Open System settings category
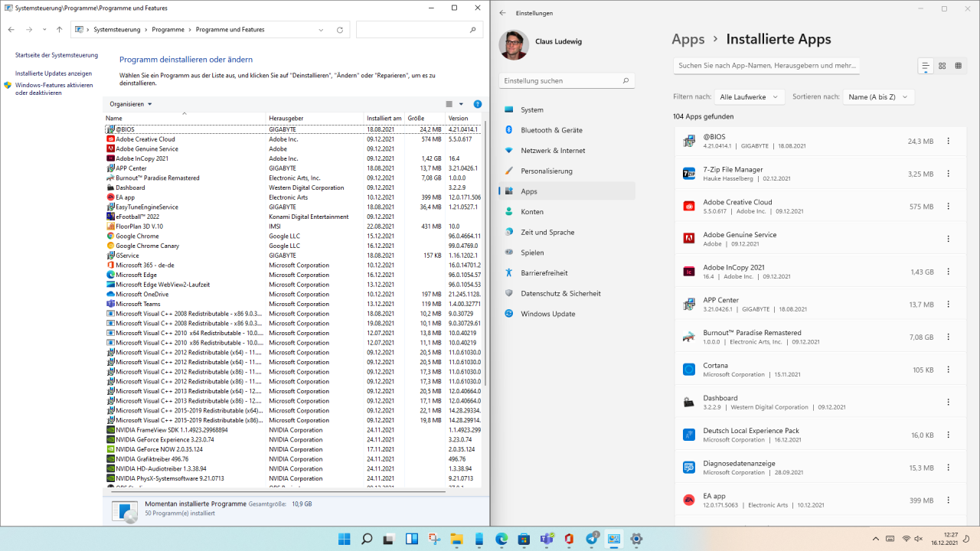This screenshot has width=980, height=551. pyautogui.click(x=567, y=110)
